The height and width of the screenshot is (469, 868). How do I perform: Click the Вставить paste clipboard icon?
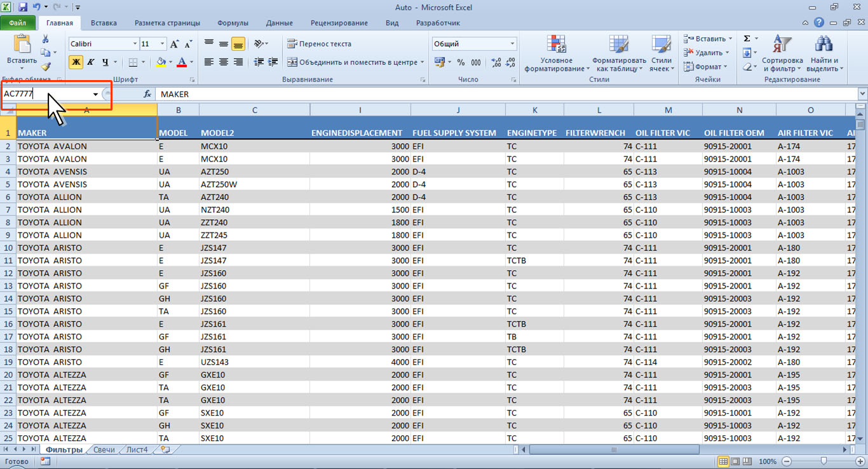pos(22,43)
